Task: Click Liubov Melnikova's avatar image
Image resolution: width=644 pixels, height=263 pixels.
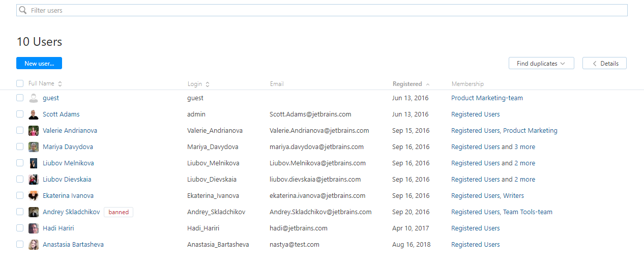Action: click(x=34, y=163)
